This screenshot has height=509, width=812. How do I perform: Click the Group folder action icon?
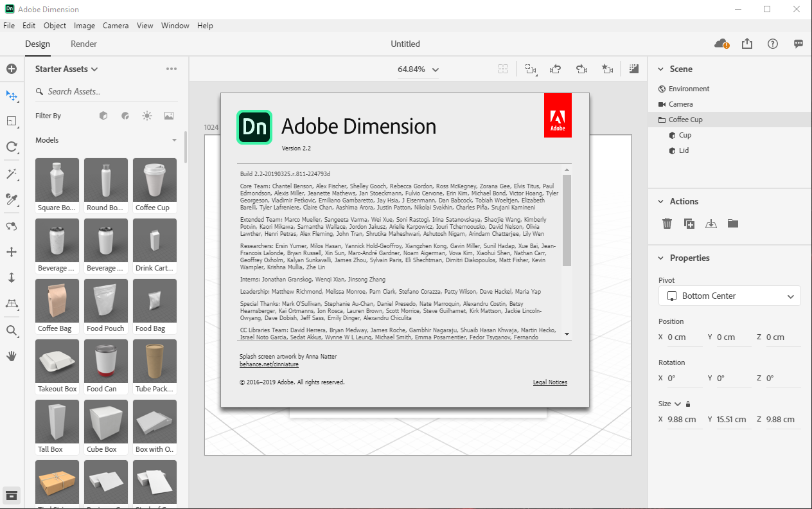coord(733,224)
